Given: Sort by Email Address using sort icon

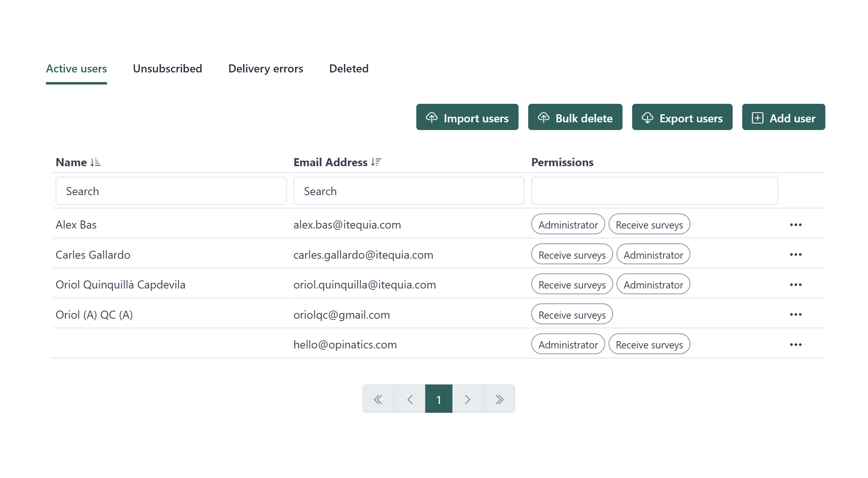Looking at the screenshot, I should (x=376, y=162).
